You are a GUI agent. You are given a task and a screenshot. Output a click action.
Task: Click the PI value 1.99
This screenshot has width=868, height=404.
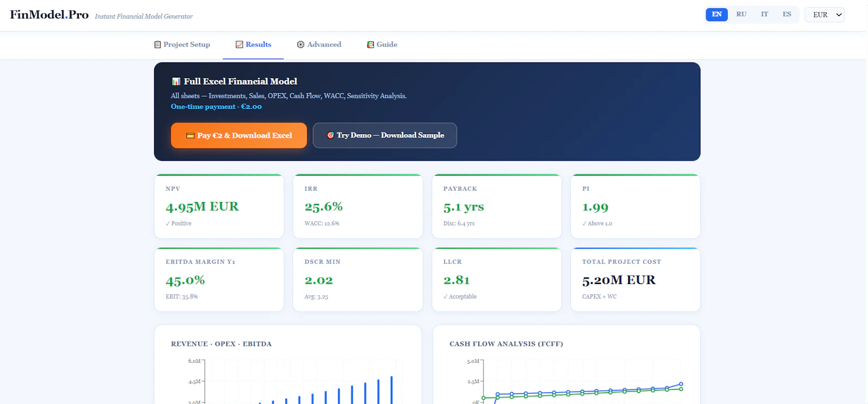click(595, 207)
